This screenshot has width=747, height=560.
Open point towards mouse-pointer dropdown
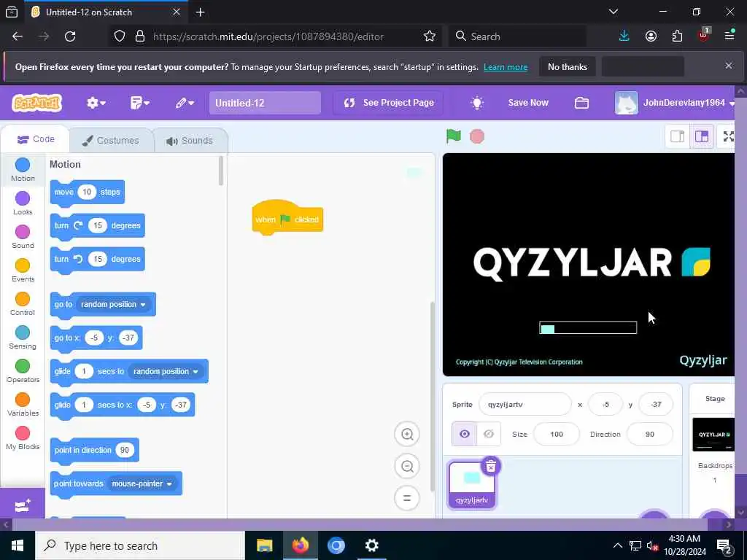(142, 484)
